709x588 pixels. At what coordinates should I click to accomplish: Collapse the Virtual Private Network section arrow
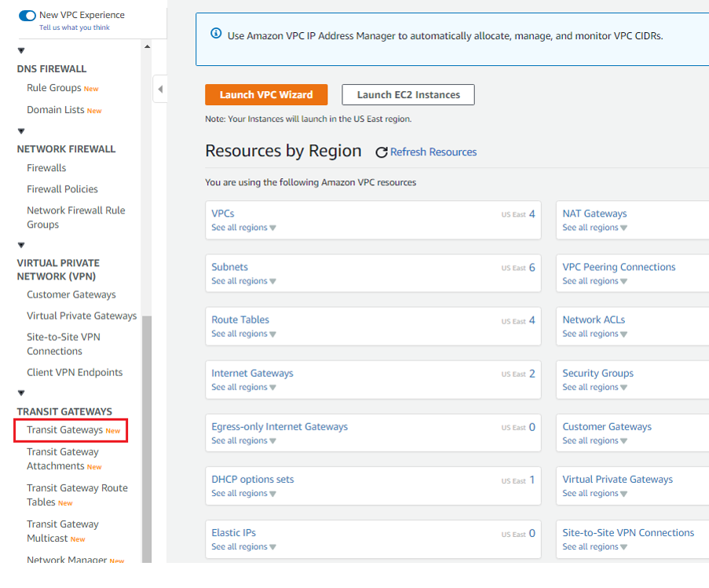click(x=21, y=245)
